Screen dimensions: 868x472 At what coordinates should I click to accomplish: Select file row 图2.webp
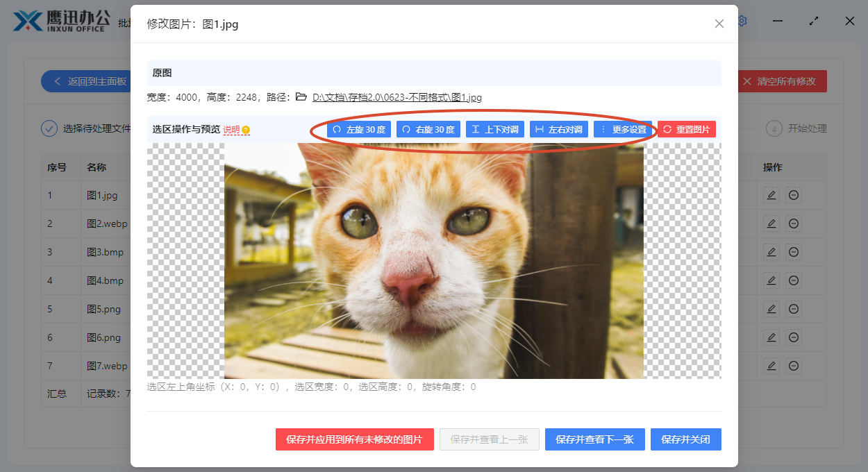pyautogui.click(x=107, y=224)
